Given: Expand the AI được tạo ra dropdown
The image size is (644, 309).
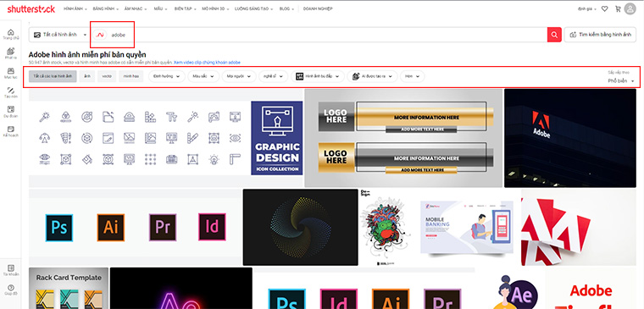Looking at the screenshot, I should click(x=373, y=76).
